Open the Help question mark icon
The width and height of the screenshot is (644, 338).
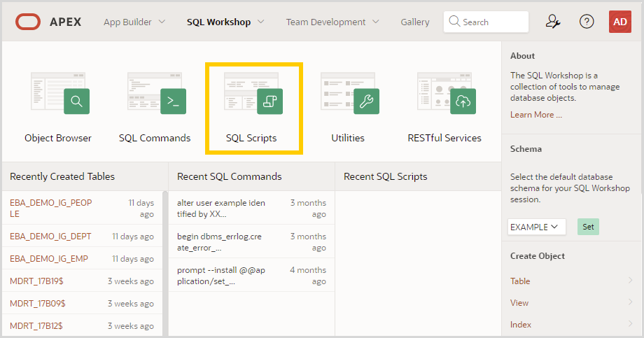click(587, 22)
